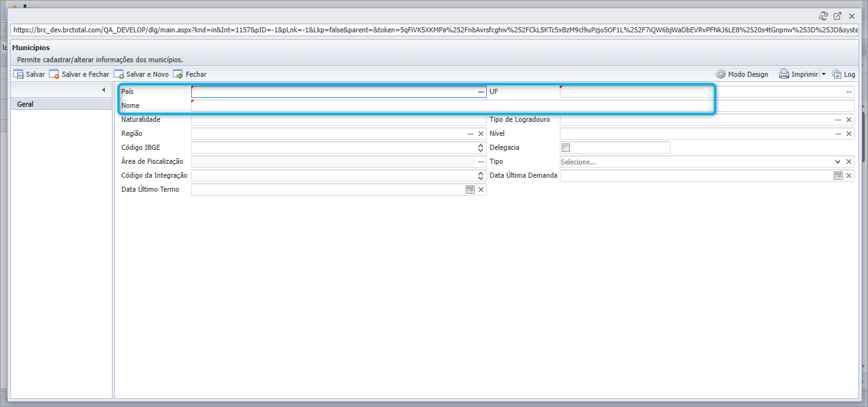The width and height of the screenshot is (868, 407).
Task: Click the URL address field at the top
Action: [435, 30]
